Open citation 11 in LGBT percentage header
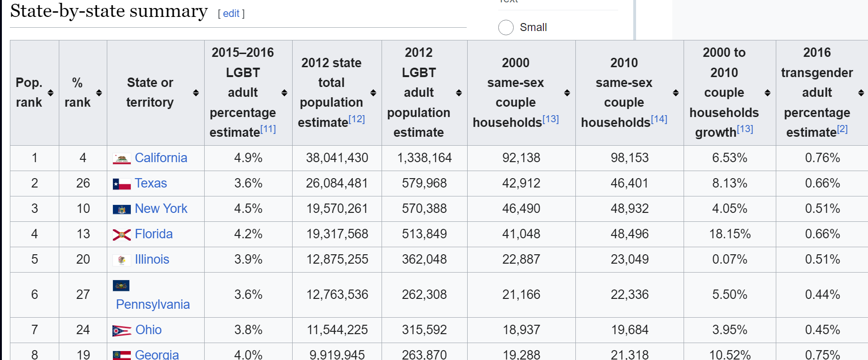Screen dimensions: 868x360 268,129
